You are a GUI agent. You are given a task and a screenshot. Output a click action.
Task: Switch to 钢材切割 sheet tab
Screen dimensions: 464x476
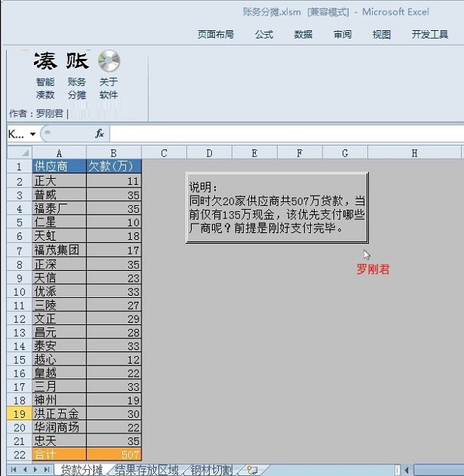211,470
